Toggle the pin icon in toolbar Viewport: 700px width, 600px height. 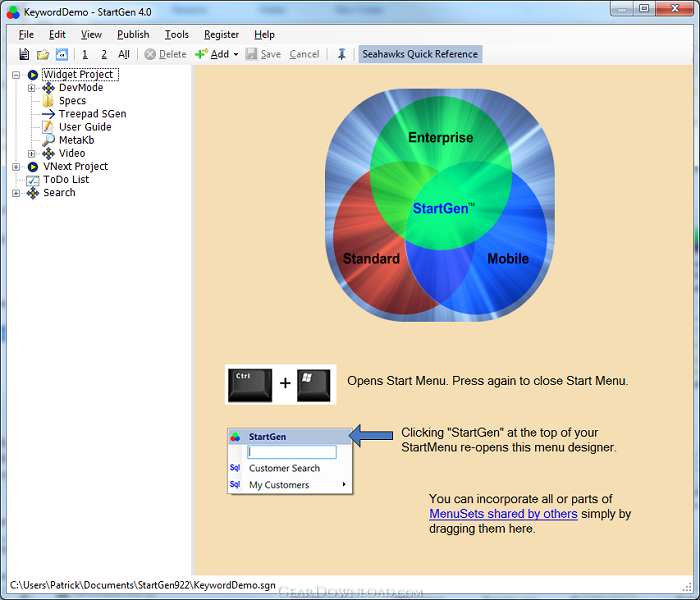[342, 54]
